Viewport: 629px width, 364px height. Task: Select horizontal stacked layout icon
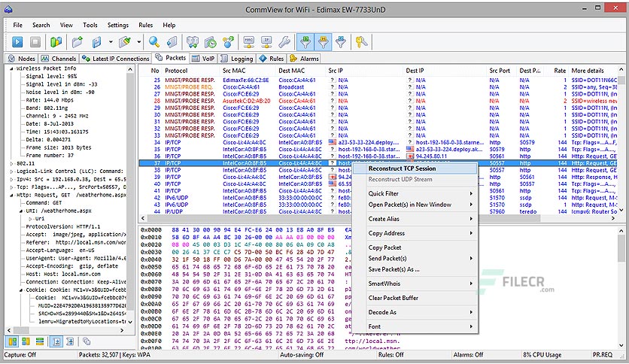pyautogui.click(x=39, y=341)
